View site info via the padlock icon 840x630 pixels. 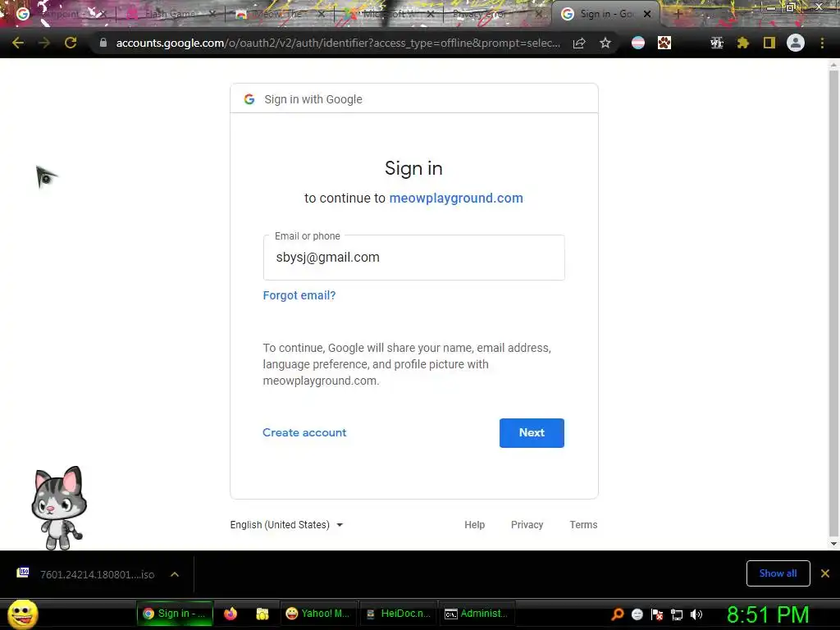point(103,43)
